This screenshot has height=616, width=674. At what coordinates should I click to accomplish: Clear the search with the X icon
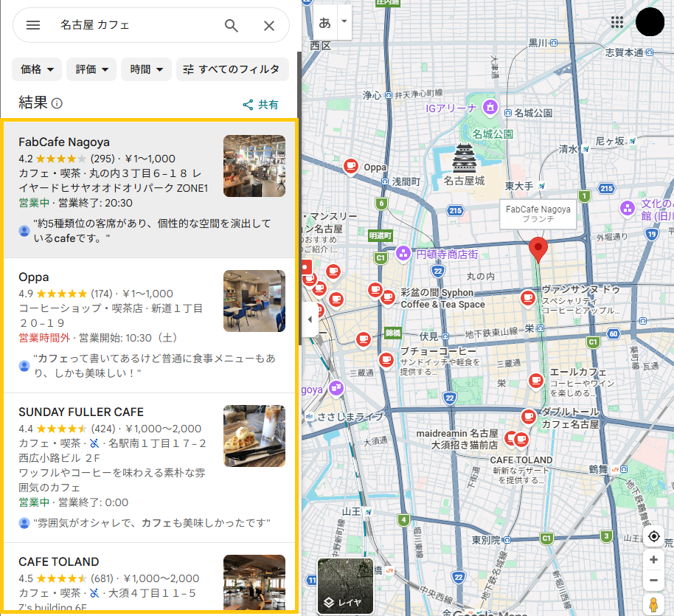(269, 26)
